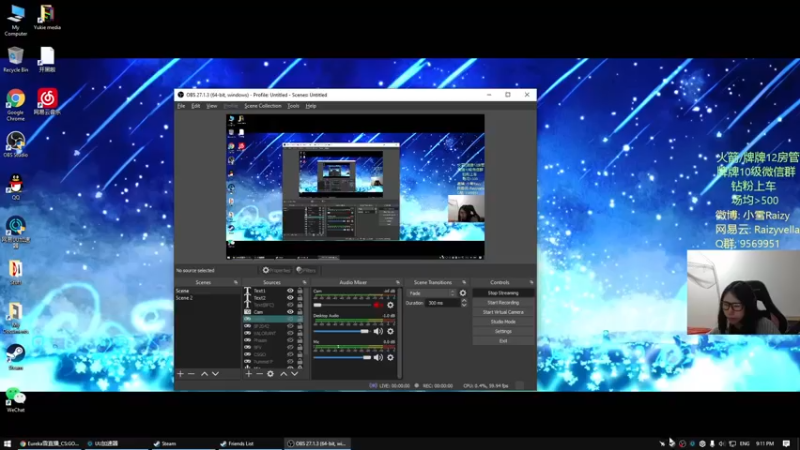Image resolution: width=800 pixels, height=450 pixels.
Task: Click the Duration 300 ms field
Action: [x=442, y=303]
